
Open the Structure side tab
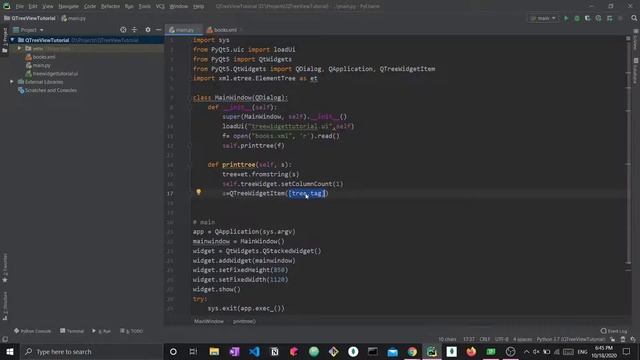click(5, 306)
